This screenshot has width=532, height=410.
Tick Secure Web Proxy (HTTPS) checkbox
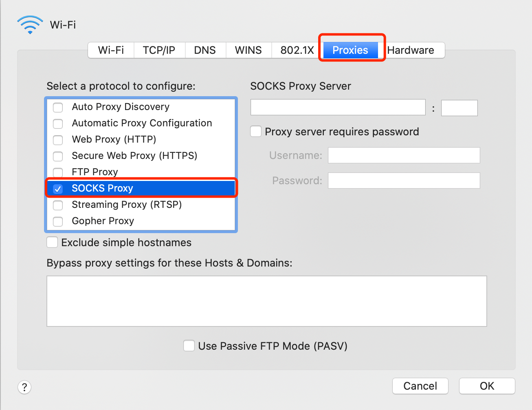(58, 156)
